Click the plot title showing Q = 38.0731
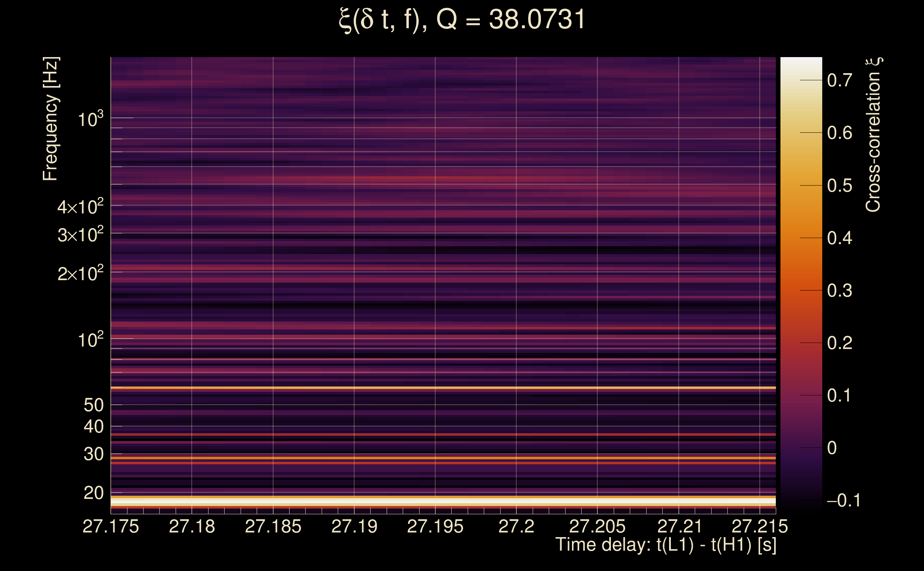This screenshot has height=571, width=924. [x=462, y=20]
